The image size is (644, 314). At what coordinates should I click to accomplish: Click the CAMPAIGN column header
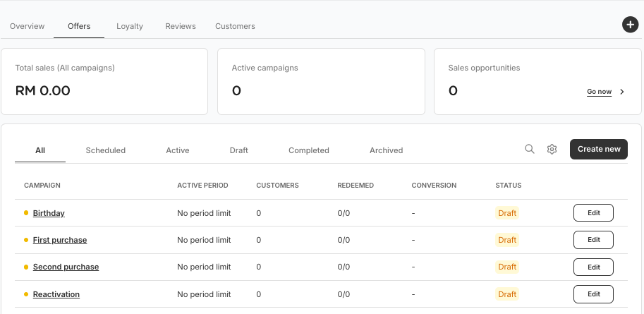tap(42, 186)
